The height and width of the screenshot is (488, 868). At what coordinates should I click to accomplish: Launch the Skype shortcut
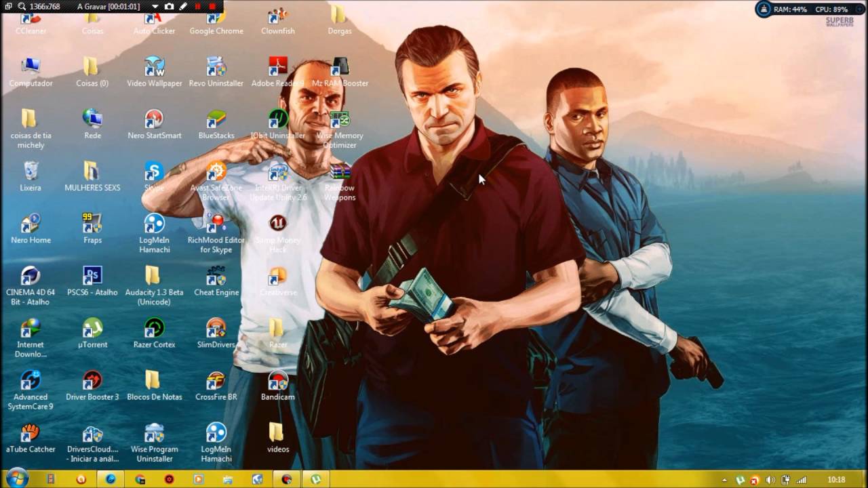click(x=154, y=177)
